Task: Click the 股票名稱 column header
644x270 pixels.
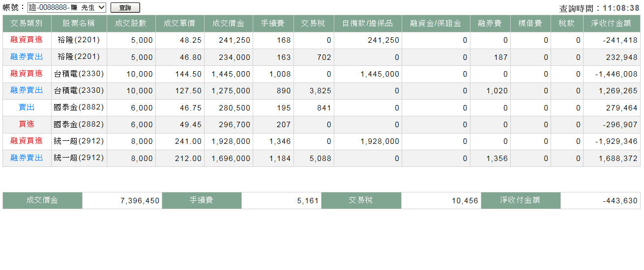Action: point(79,23)
